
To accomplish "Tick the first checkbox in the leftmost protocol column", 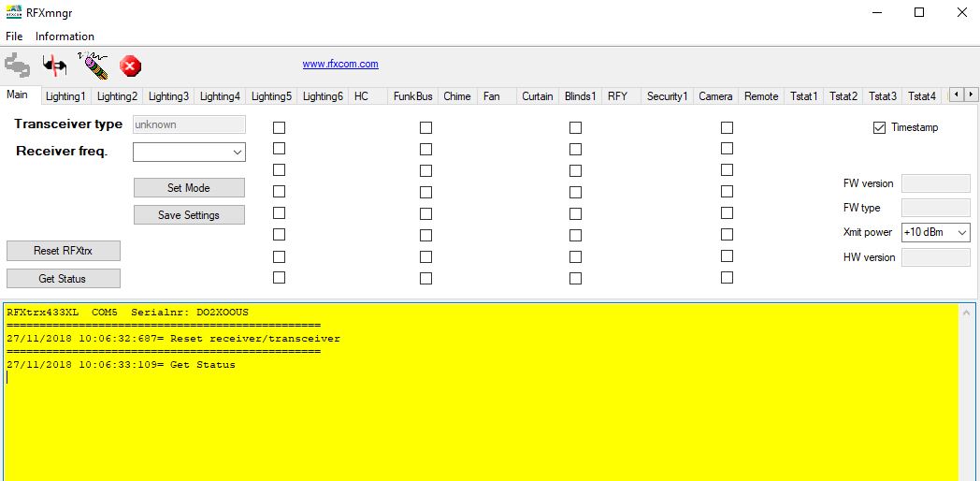I will pos(279,127).
